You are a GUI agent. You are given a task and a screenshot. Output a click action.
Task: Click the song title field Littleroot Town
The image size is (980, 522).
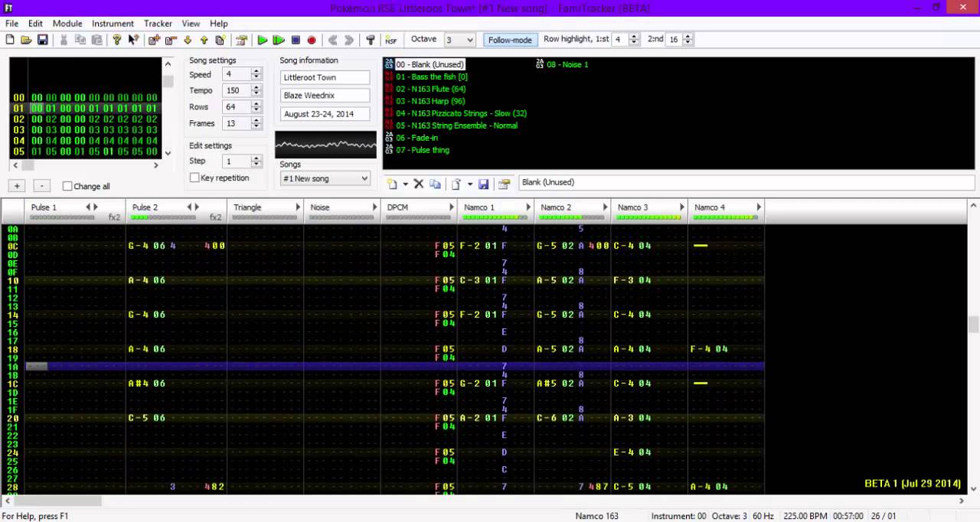[x=325, y=77]
